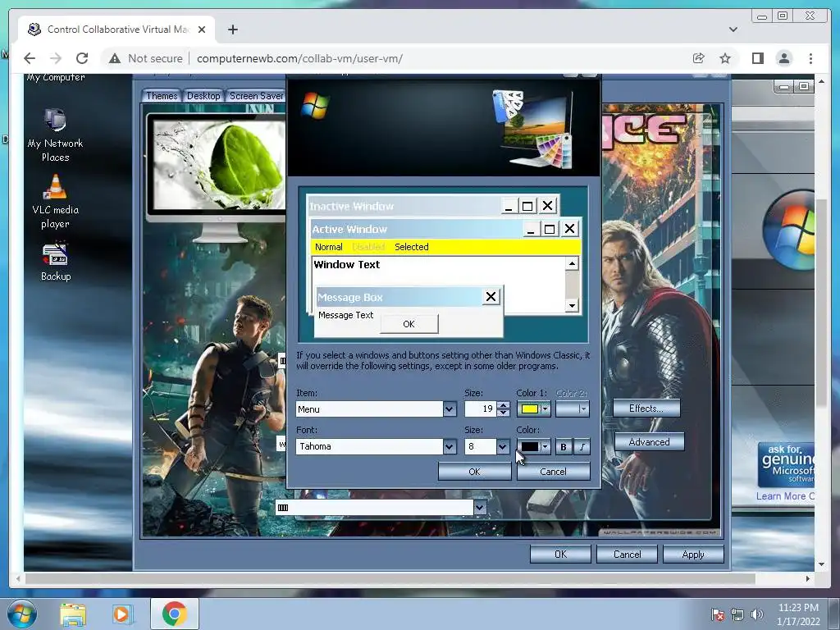
Task: Increase item Size with up spinner
Action: click(503, 405)
